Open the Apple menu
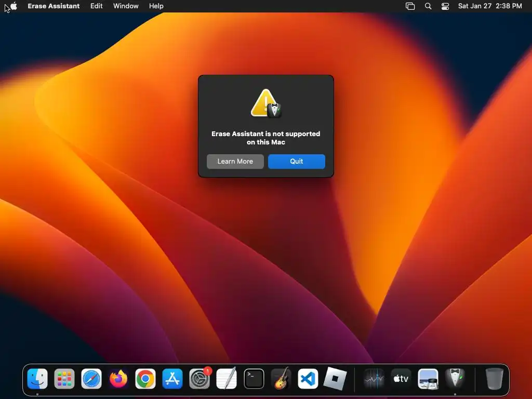 coord(14,6)
